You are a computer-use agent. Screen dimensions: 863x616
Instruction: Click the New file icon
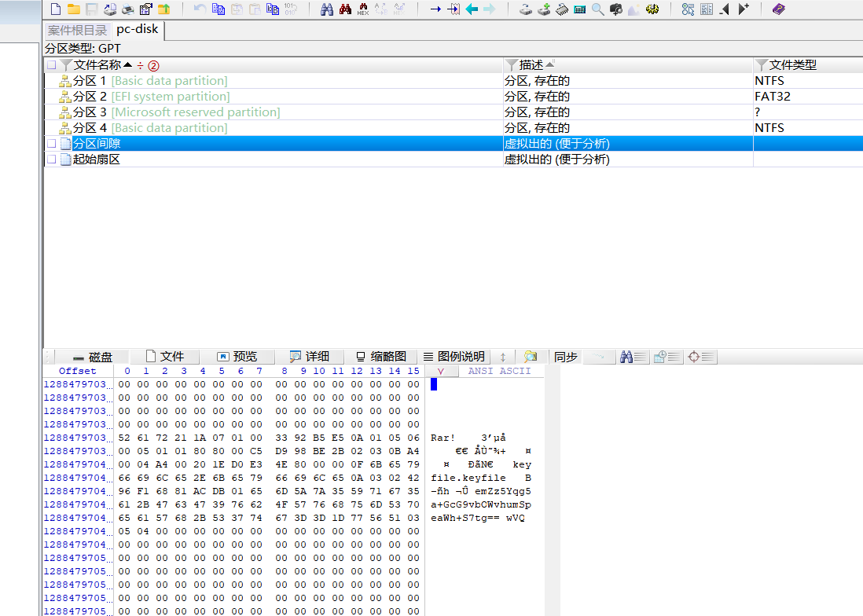tap(56, 9)
